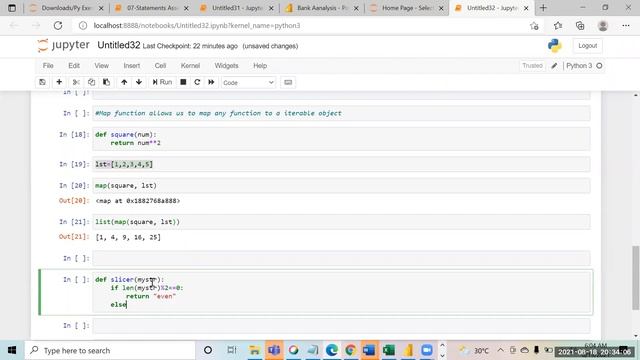Open Excel from the taskbar
The height and width of the screenshot is (360, 640).
[389, 350]
